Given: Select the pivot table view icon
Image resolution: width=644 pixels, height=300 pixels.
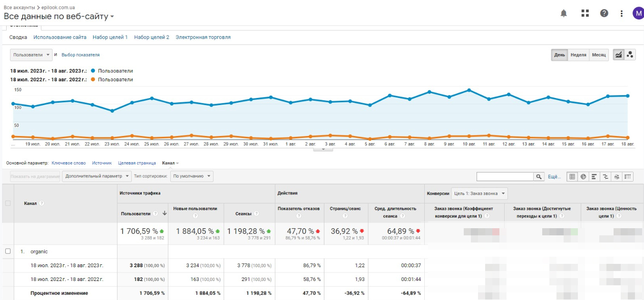Looking at the screenshot, I should pos(628,176).
